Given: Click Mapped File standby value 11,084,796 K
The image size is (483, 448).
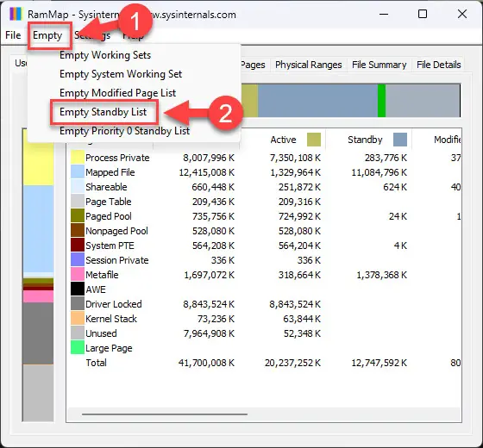Looking at the screenshot, I should point(379,172).
